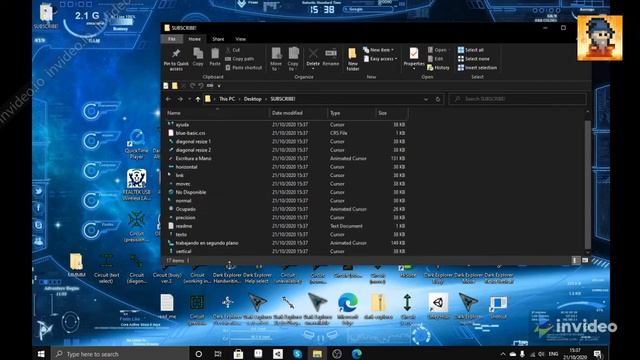640x360 pixels.
Task: Click New folder icon in Quick Access Toolbar
Action: click(x=175, y=86)
